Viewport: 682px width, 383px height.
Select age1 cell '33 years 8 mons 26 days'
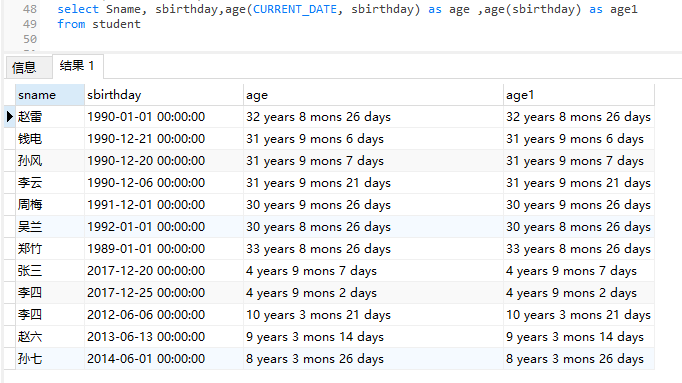[578, 249]
